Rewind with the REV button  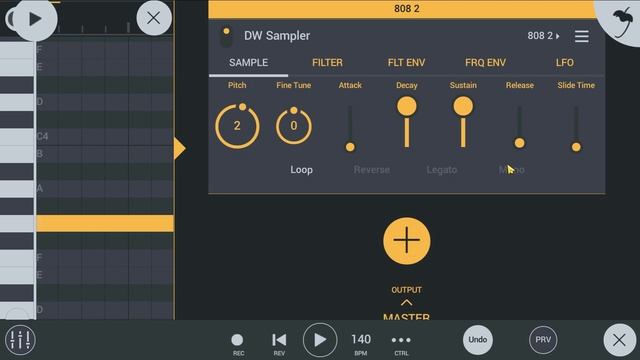tap(279, 343)
